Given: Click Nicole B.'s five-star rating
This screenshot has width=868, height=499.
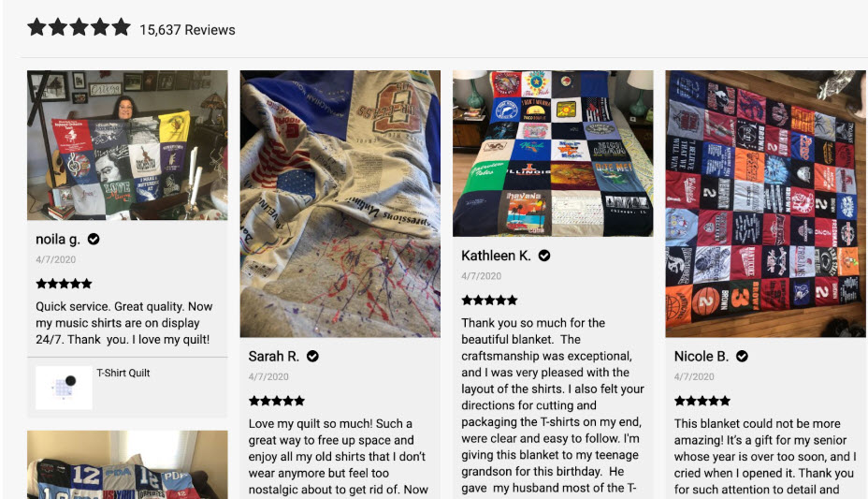Looking at the screenshot, I should (702, 401).
